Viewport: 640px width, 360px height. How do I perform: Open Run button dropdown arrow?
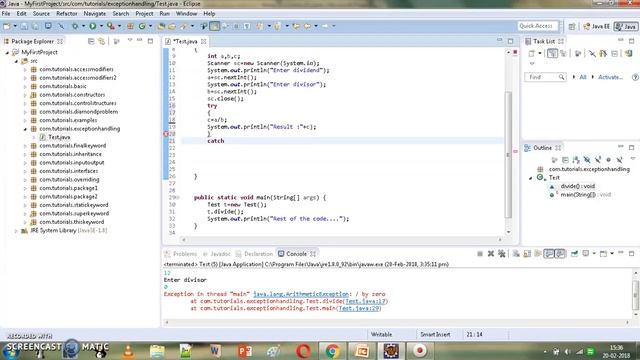tap(101, 26)
